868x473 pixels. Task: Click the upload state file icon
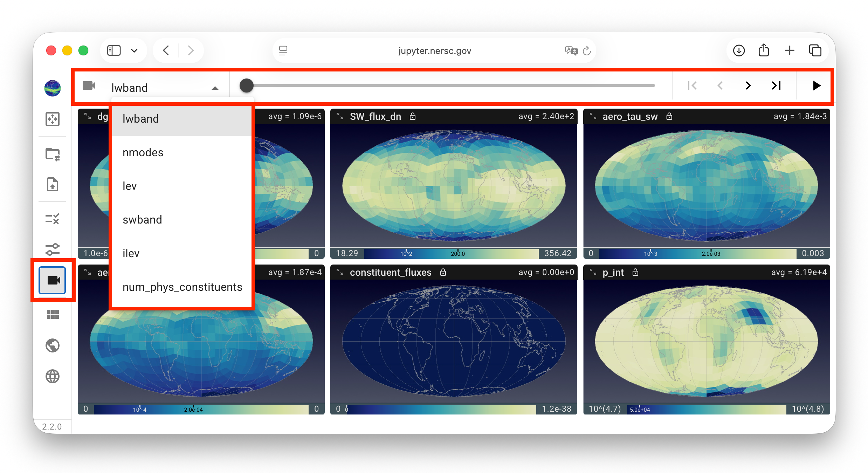pyautogui.click(x=53, y=184)
